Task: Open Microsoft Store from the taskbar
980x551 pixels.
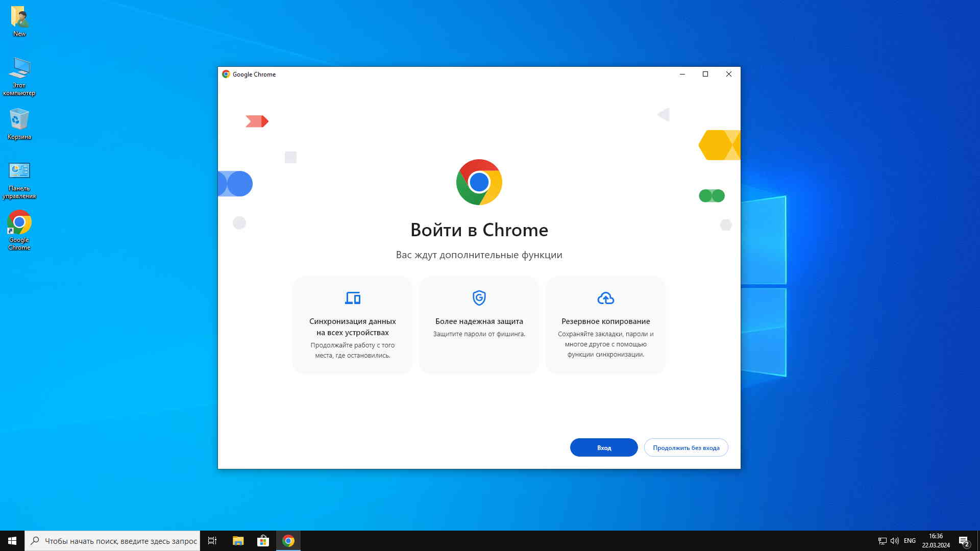Action: click(x=263, y=541)
